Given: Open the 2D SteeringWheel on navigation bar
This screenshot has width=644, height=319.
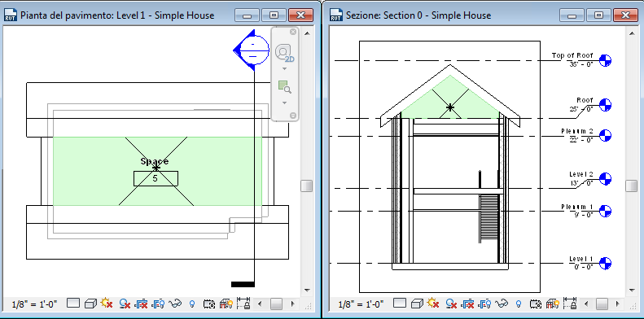Looking at the screenshot, I should coord(284,53).
